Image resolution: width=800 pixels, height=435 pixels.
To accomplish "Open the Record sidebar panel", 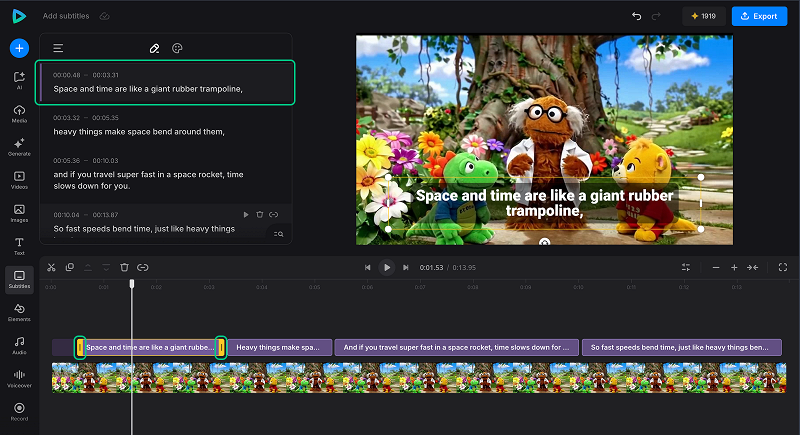I will pyautogui.click(x=19, y=412).
